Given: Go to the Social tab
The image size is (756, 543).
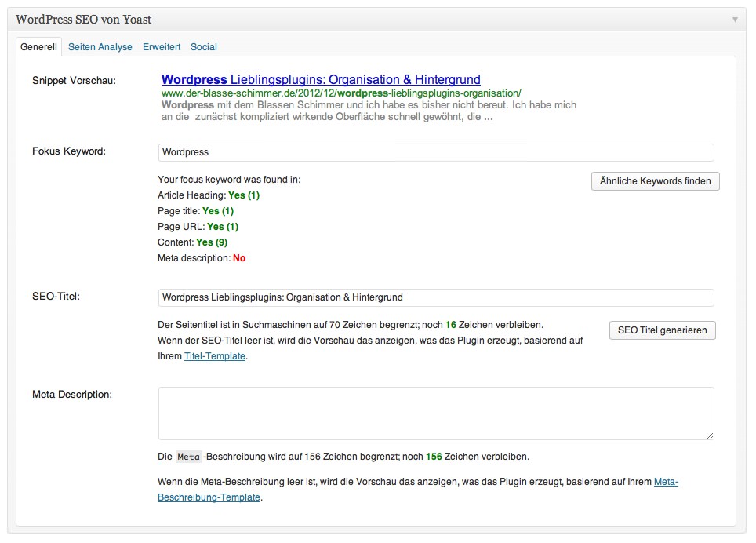Looking at the screenshot, I should tap(203, 47).
